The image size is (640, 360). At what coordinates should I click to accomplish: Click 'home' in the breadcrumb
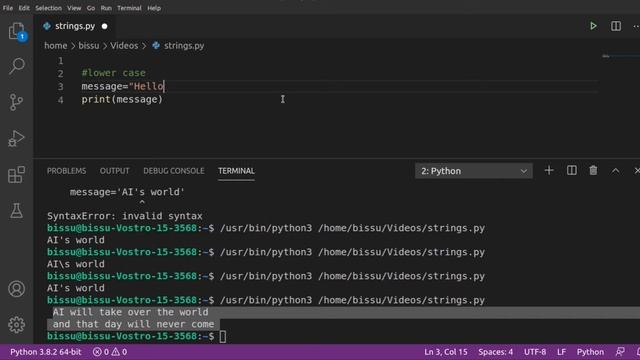(x=56, y=46)
